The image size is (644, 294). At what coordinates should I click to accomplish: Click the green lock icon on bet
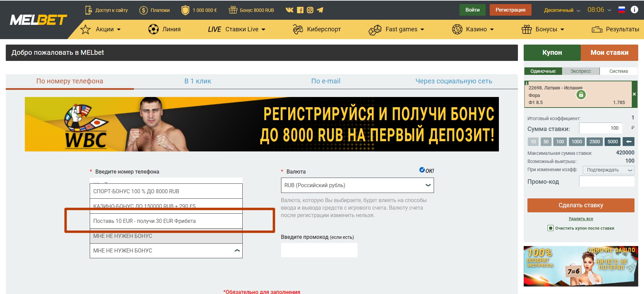pos(581,95)
